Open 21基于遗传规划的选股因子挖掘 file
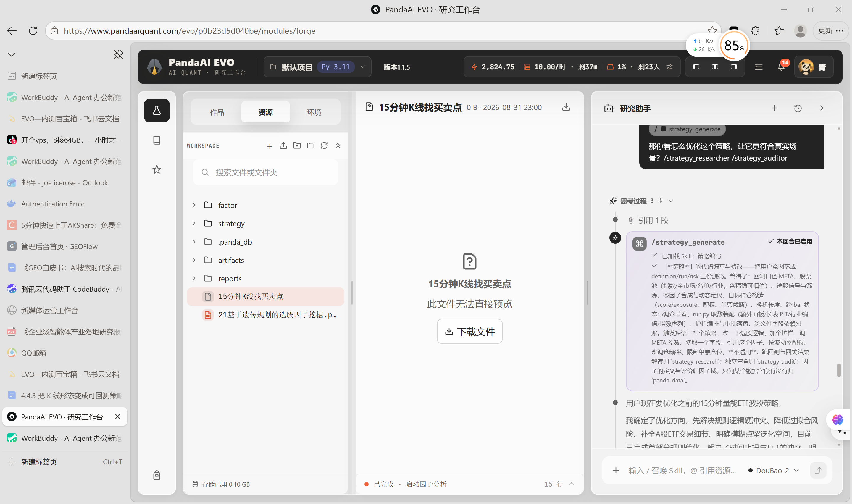 pyautogui.click(x=265, y=315)
